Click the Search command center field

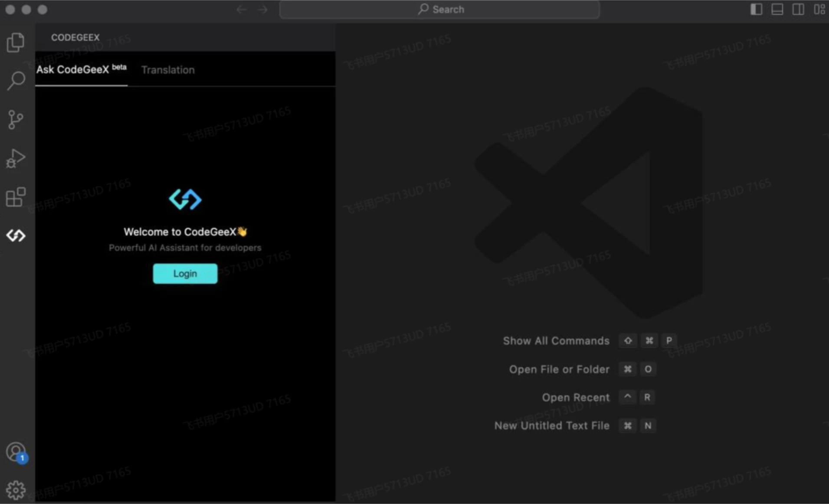coord(439,10)
